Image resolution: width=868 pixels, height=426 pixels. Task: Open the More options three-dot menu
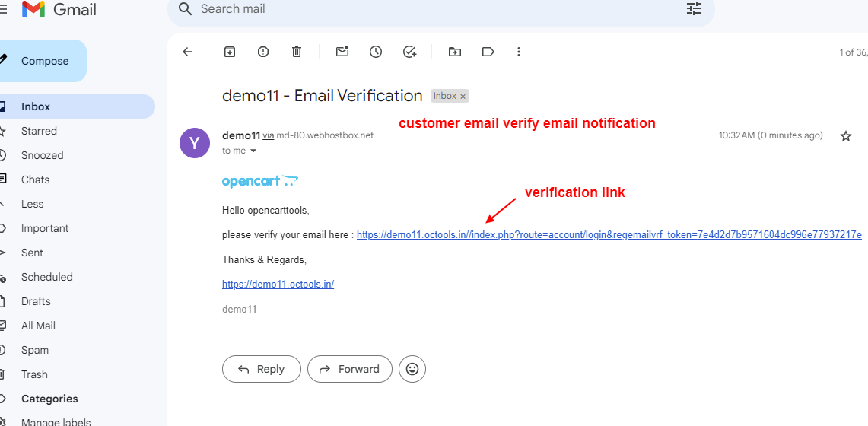click(519, 52)
